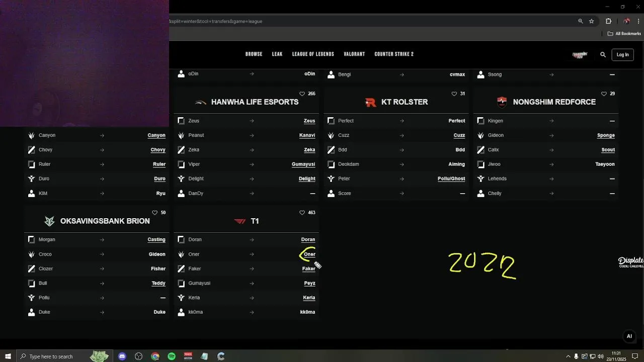Open the Windows Start menu
This screenshot has width=644, height=362.
(8, 356)
